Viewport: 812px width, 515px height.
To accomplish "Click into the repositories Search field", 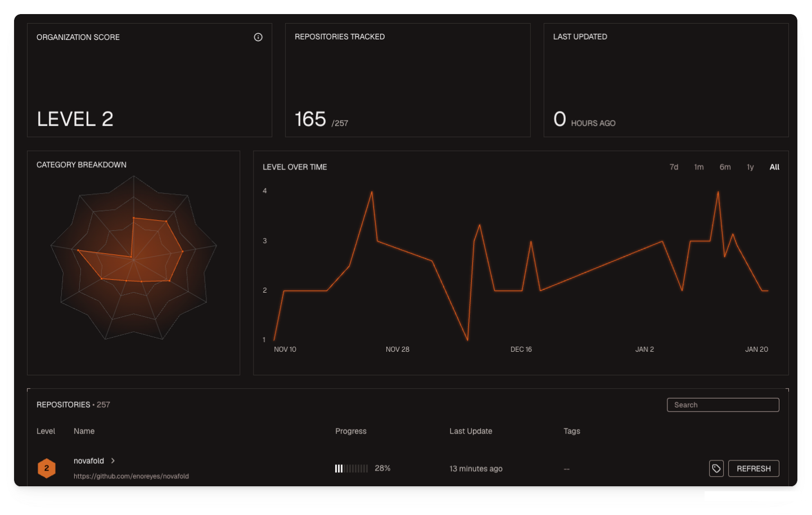I will (723, 405).
